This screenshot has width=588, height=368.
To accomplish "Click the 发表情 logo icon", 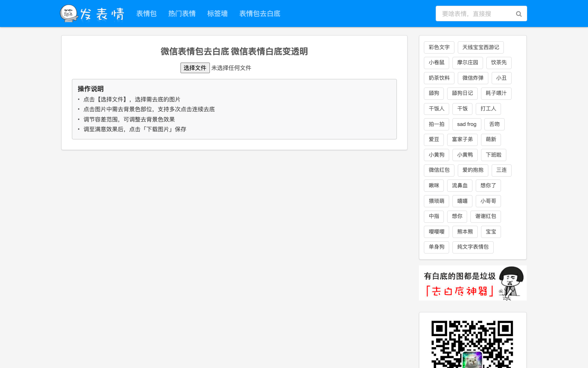I will (x=69, y=13).
